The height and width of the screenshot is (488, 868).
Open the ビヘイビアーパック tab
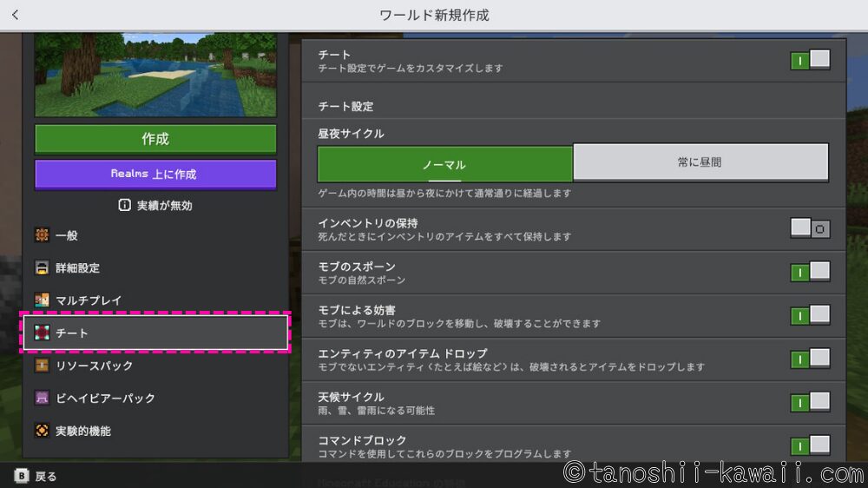coord(155,398)
